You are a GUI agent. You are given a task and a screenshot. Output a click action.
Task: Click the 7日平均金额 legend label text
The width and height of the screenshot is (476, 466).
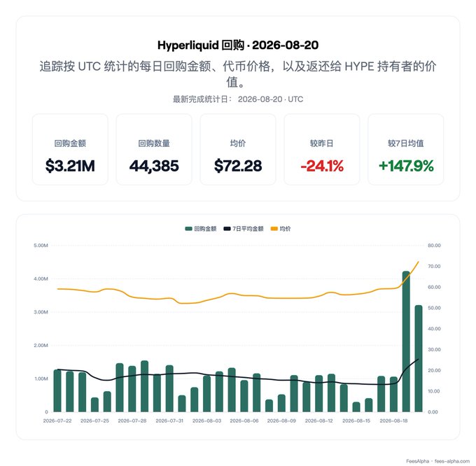pos(248,228)
